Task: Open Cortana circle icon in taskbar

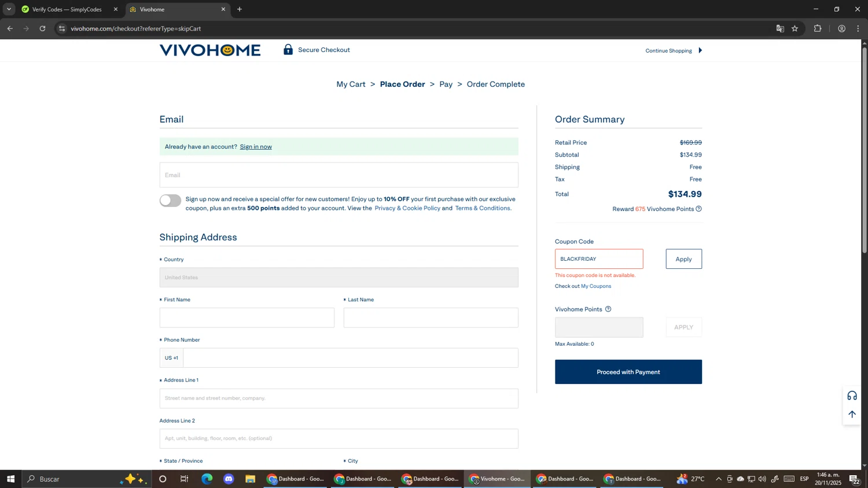Action: 163,479
